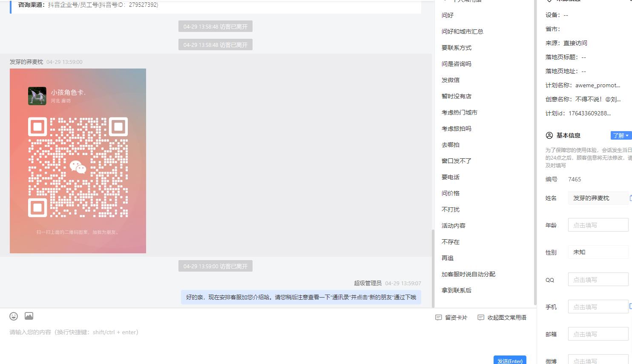Choose the 再追 phrase
The image size is (632, 364).
[448, 258]
